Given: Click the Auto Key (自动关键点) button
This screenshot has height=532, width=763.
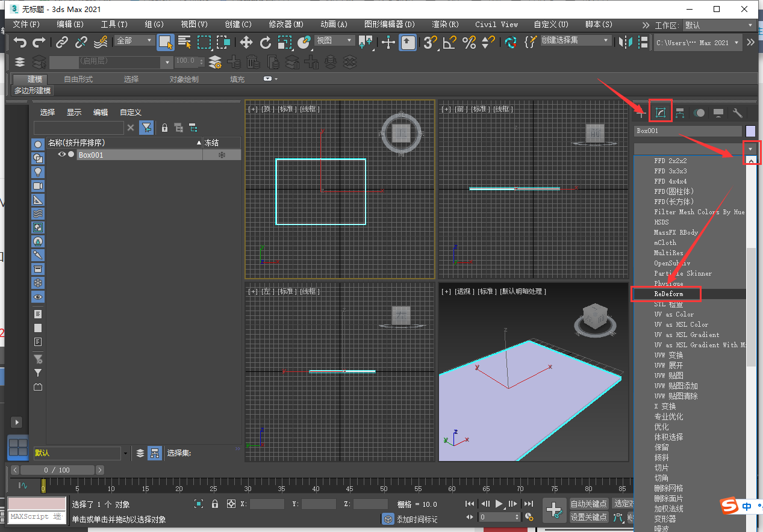Looking at the screenshot, I should [x=589, y=504].
